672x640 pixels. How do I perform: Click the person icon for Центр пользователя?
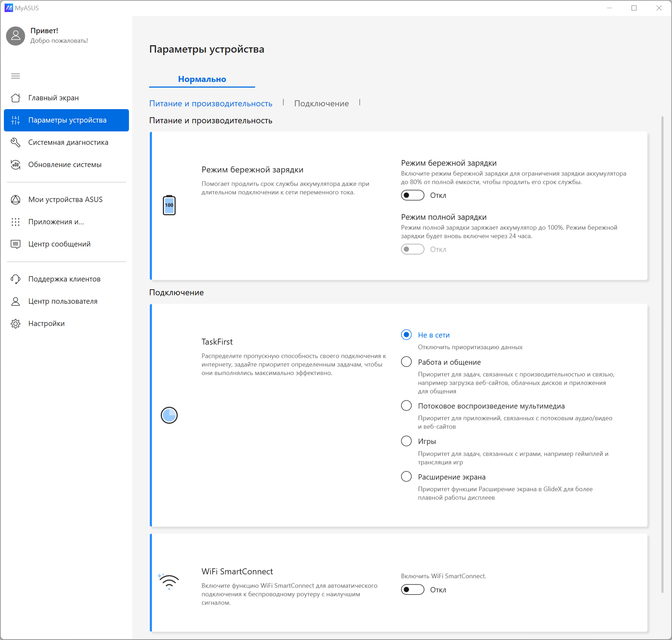coord(16,301)
